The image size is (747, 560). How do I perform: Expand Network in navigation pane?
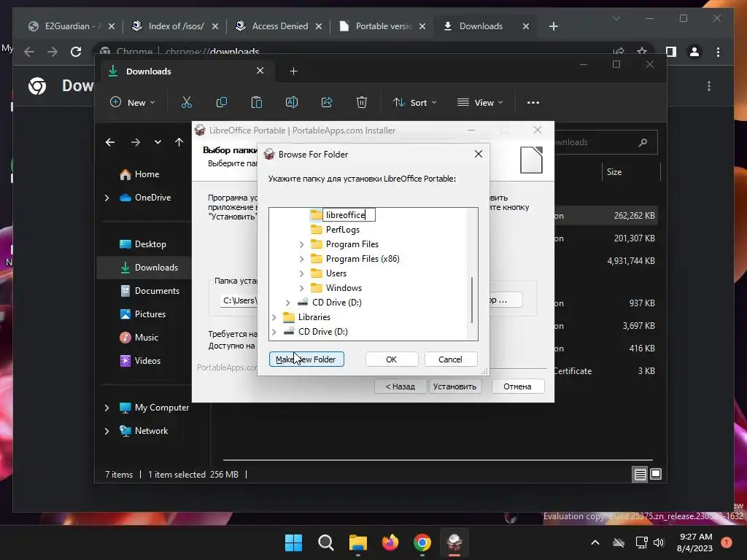(107, 431)
